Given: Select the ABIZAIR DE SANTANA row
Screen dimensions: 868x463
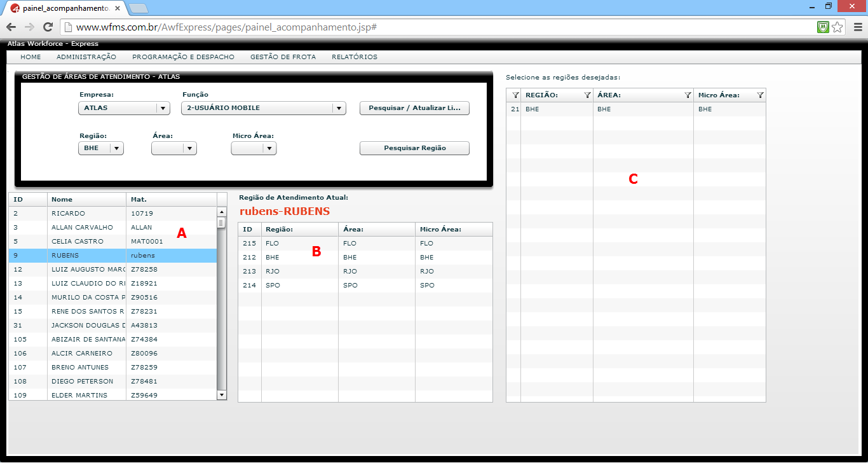Looking at the screenshot, I should [x=112, y=340].
